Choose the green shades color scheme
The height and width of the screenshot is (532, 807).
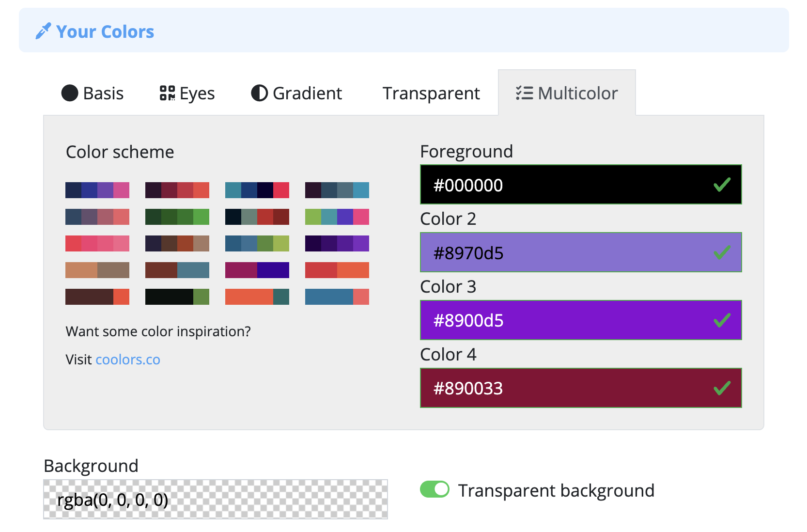(x=177, y=217)
